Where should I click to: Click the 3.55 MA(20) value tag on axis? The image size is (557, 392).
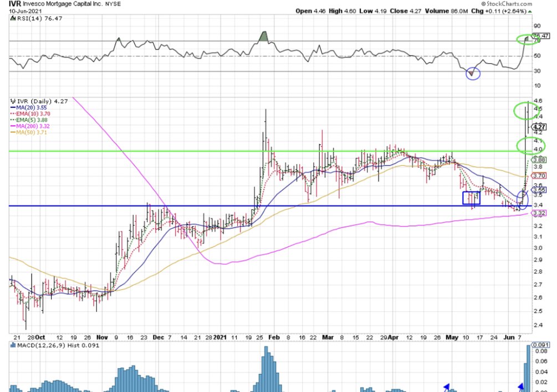tap(539, 190)
